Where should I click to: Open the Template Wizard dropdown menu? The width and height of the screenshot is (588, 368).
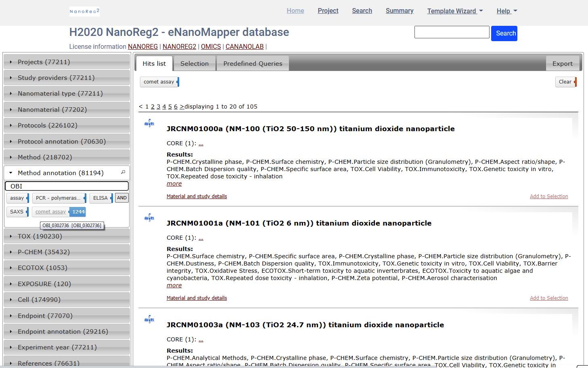455,11
